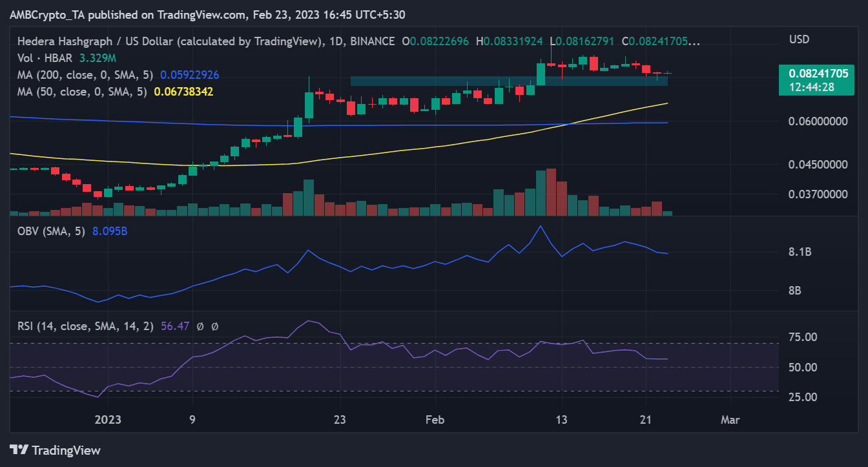Screen dimensions: 868x467
Task: Select the MA 50 indicator legend
Action: [83, 92]
